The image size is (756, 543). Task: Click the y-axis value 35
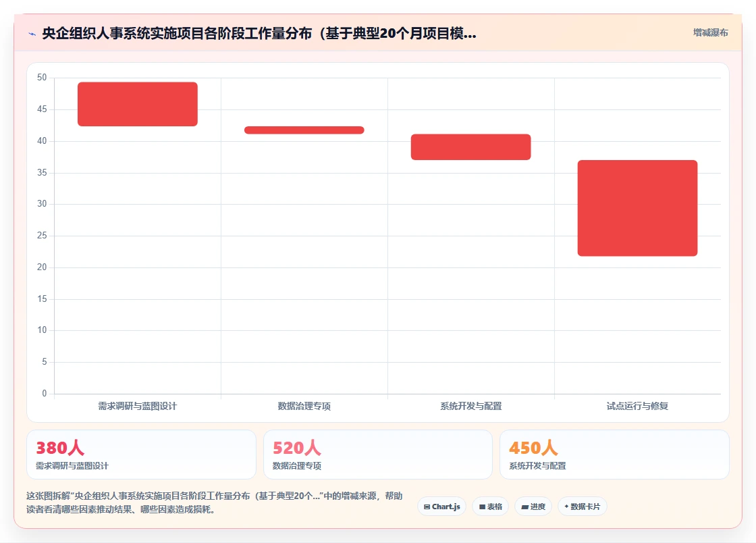coord(42,173)
